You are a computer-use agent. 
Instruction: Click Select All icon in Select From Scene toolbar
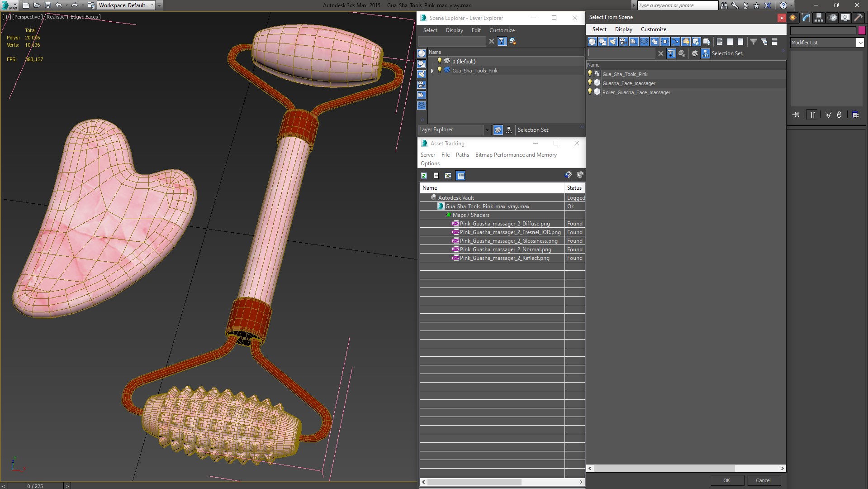point(719,42)
